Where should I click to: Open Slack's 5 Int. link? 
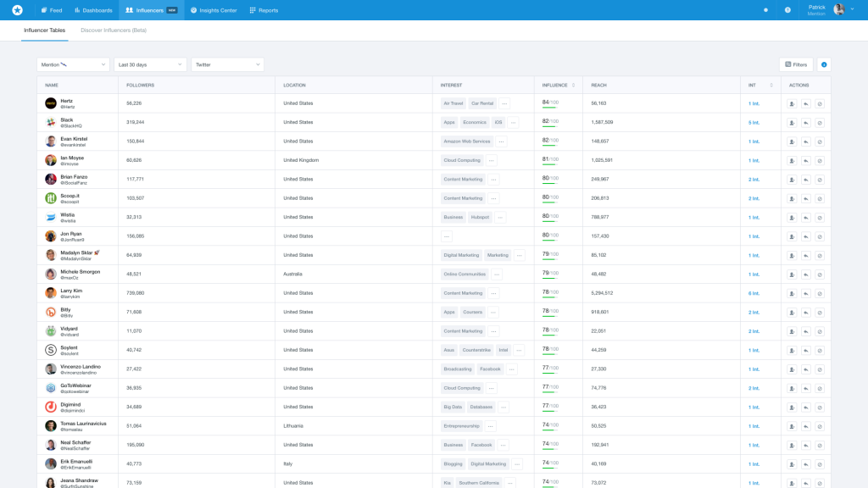754,123
